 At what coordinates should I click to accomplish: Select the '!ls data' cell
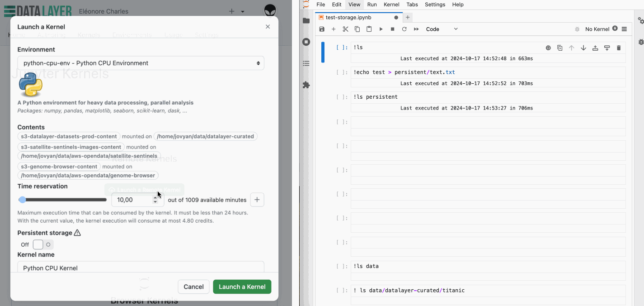pyautogui.click(x=488, y=266)
